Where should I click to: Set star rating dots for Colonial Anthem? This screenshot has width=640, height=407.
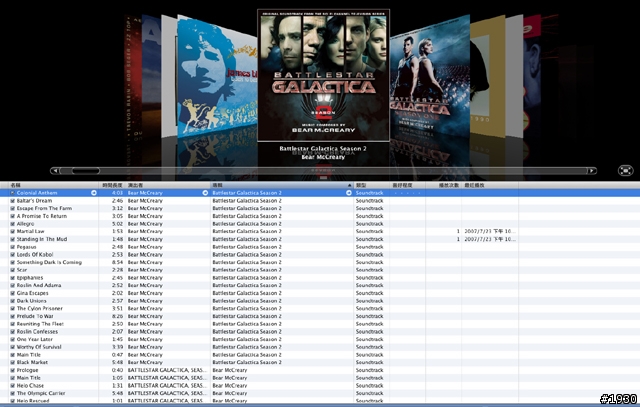pyautogui.click(x=406, y=193)
